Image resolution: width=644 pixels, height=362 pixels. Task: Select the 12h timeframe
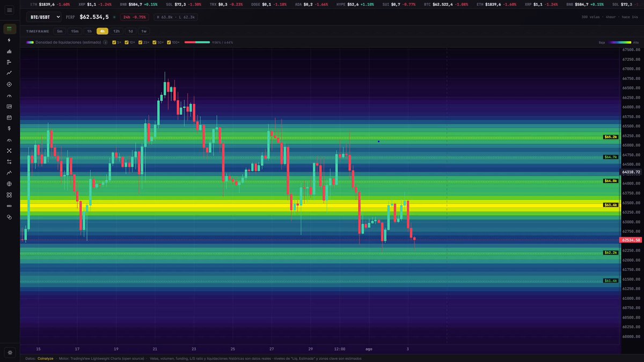[x=116, y=31]
